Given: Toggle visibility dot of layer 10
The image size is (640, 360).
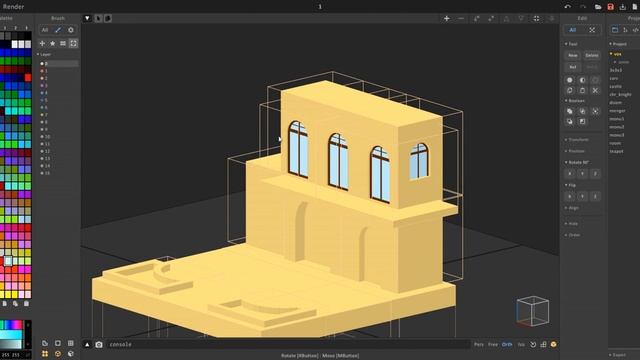Looking at the screenshot, I should tap(42, 137).
